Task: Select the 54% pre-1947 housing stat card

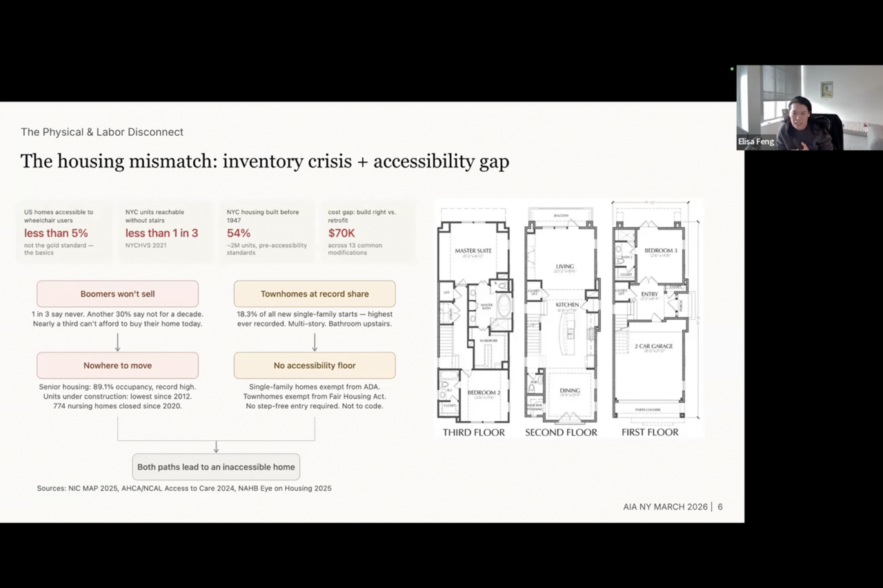Action: pyautogui.click(x=267, y=232)
